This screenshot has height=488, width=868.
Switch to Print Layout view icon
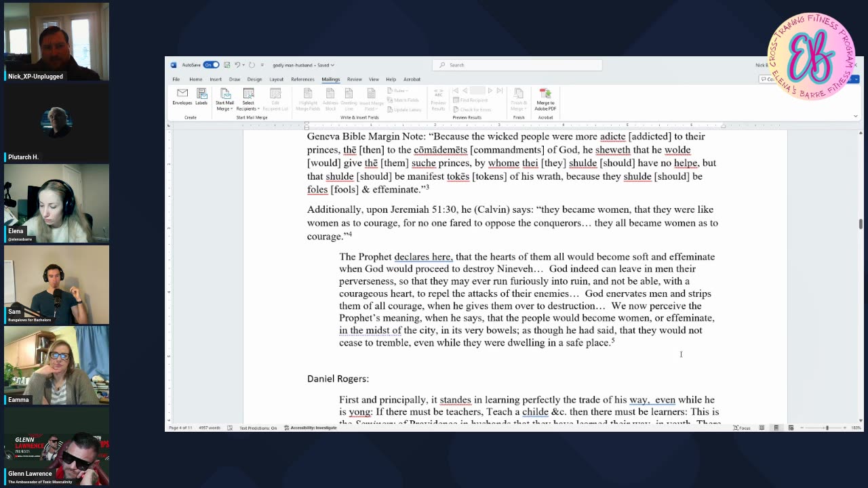(x=776, y=428)
